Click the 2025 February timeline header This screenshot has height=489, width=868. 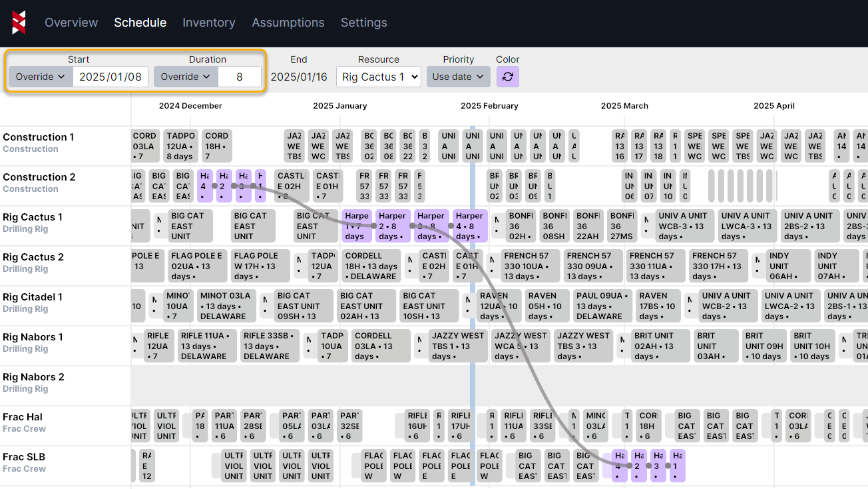pyautogui.click(x=489, y=106)
